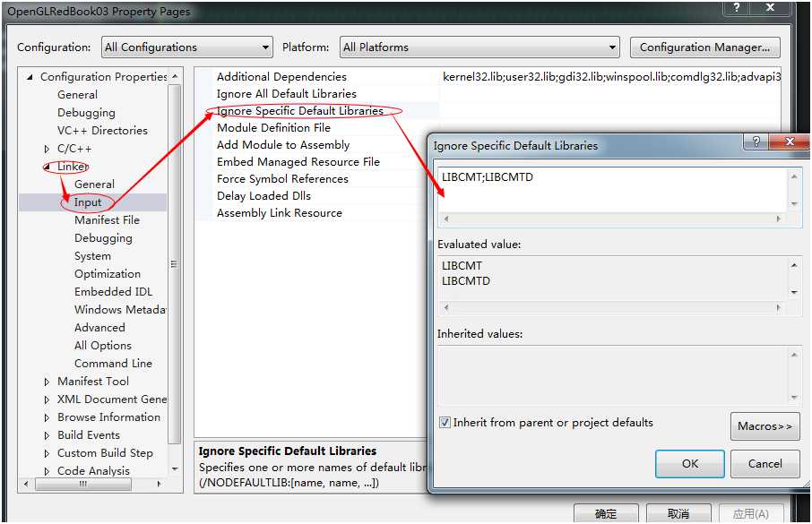
Task: Select VC++ Directories
Action: click(102, 131)
